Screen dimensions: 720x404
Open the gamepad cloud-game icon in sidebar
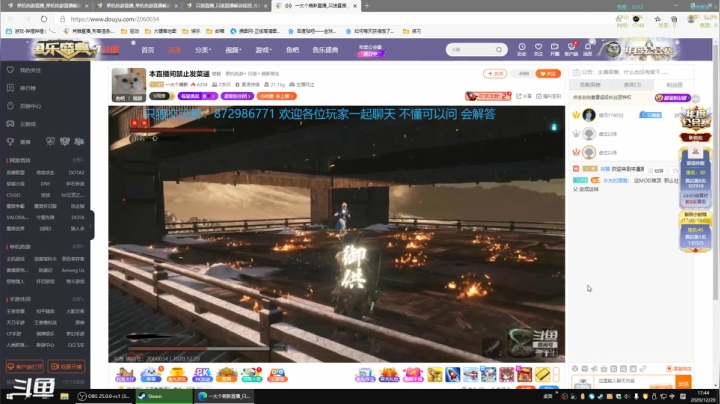click(10, 123)
